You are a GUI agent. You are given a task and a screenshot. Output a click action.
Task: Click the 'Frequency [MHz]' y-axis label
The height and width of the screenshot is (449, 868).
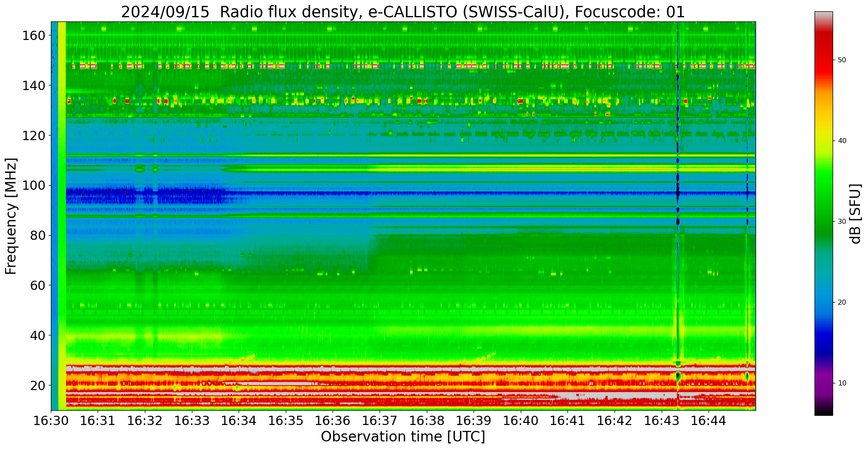click(x=11, y=216)
